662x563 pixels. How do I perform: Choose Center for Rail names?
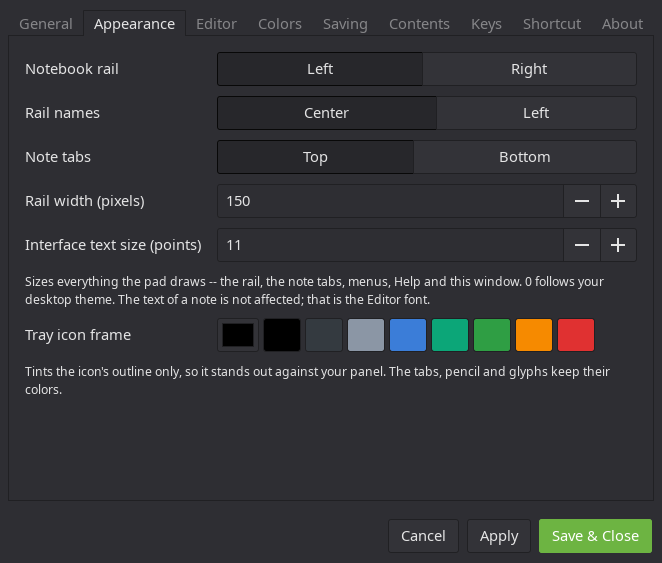pyautogui.click(x=327, y=113)
